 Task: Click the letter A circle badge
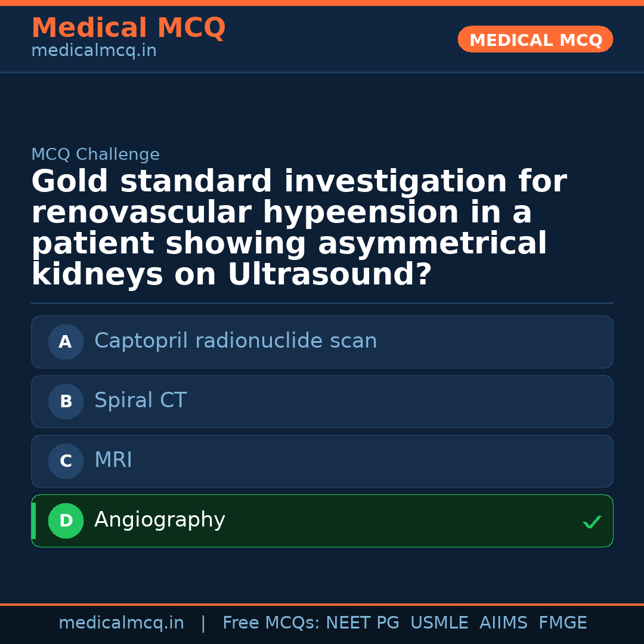click(66, 342)
